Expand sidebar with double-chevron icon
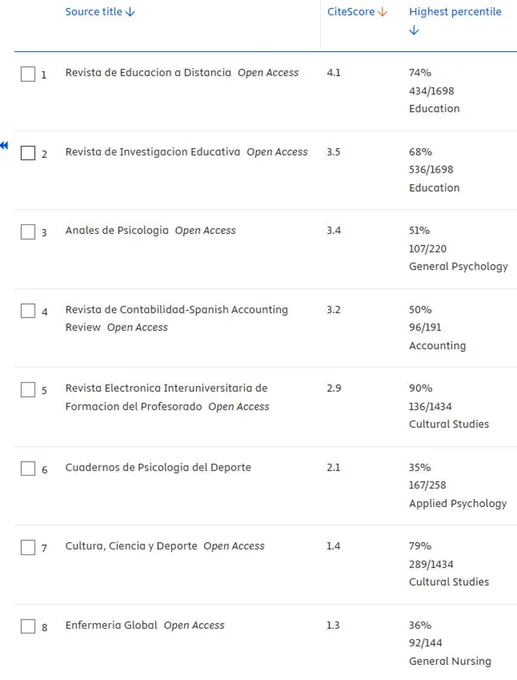Screen dimensions: 517x680 4,145
